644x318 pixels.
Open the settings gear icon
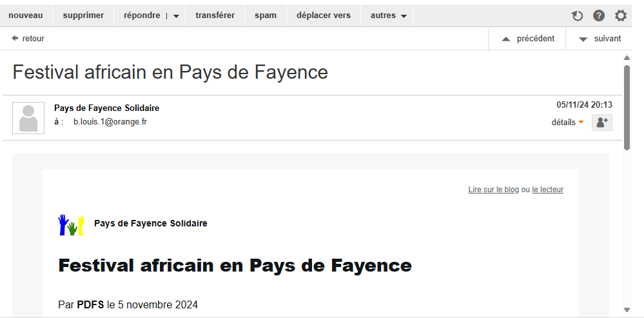tap(620, 16)
